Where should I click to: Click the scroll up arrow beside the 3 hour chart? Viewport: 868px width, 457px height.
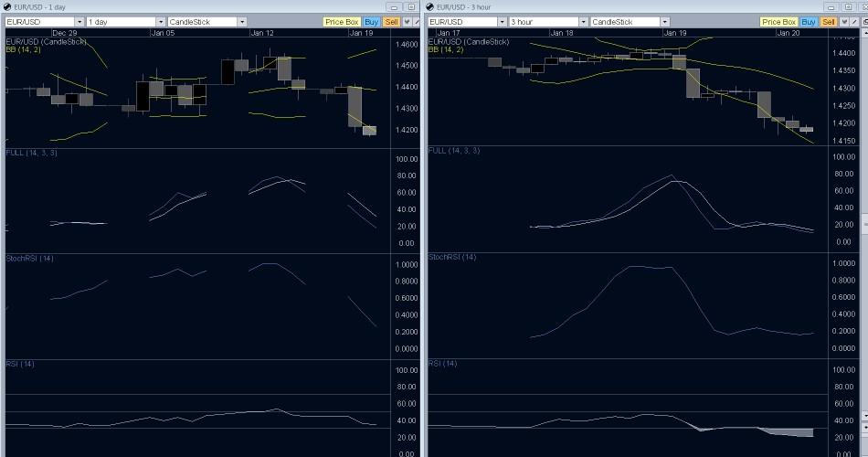click(864, 34)
